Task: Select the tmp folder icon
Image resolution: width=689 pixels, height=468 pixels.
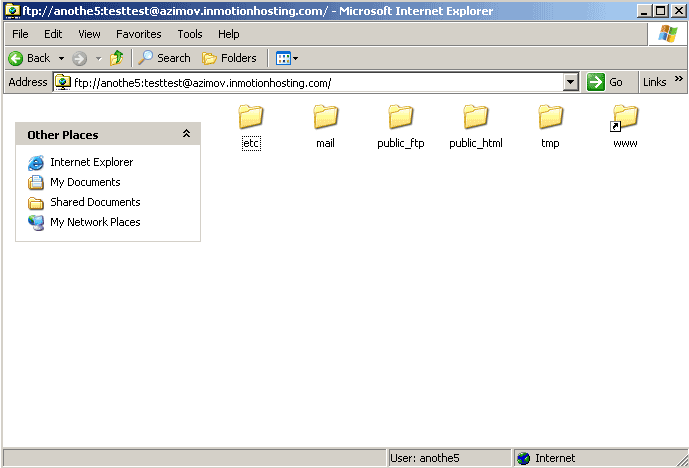Action: point(550,118)
